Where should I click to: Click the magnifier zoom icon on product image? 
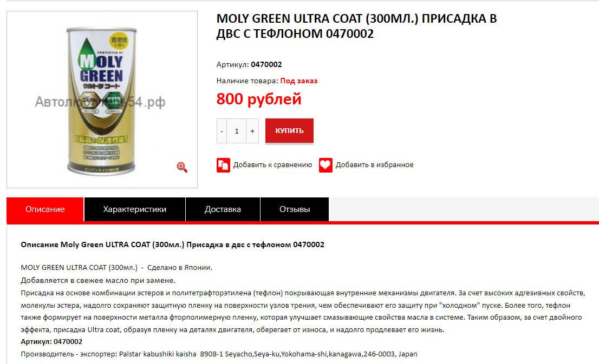[x=182, y=167]
